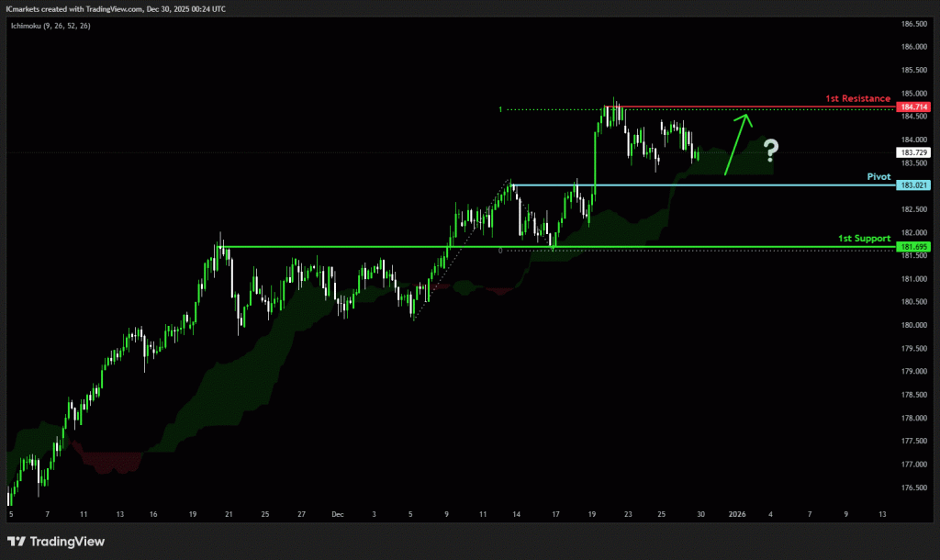Click the 180.000 level on the price axis
Image resolution: width=940 pixels, height=560 pixels.
coord(912,325)
